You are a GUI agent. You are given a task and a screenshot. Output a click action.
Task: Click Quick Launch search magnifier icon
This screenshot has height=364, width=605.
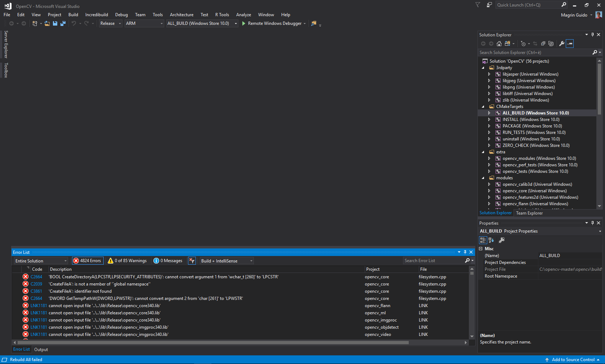[x=564, y=5]
